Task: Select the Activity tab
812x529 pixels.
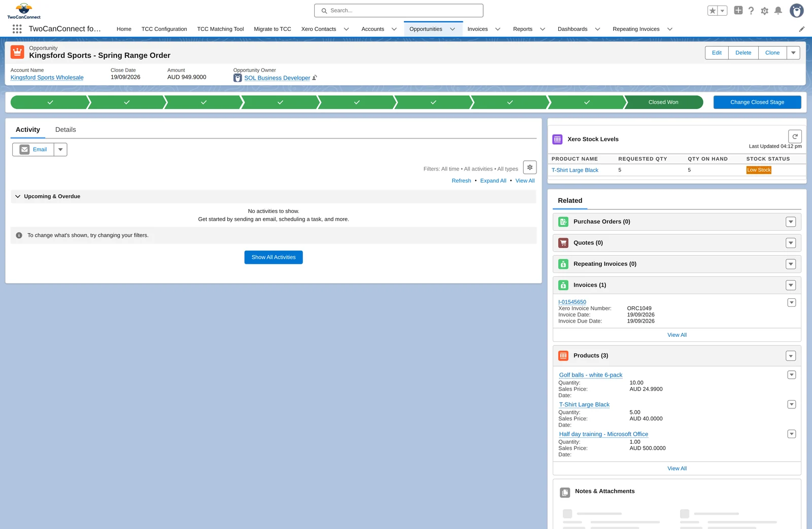Action: pos(28,130)
